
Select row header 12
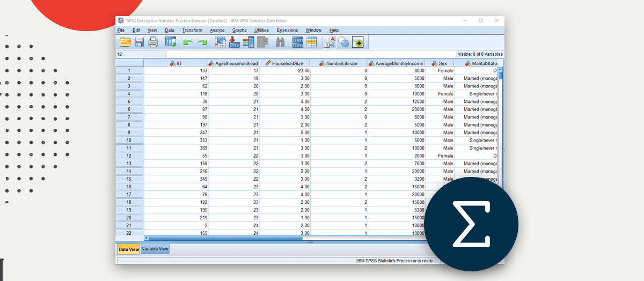(129, 156)
